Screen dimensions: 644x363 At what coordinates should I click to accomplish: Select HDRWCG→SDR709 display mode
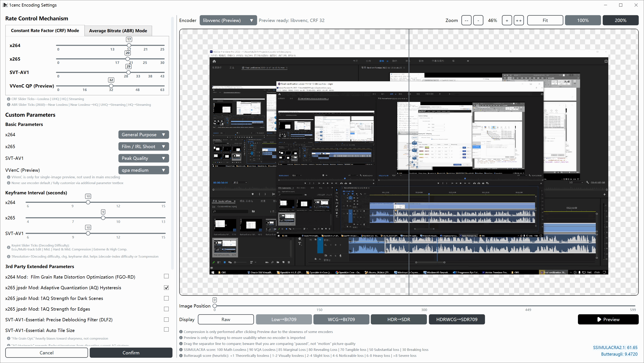pyautogui.click(x=457, y=319)
